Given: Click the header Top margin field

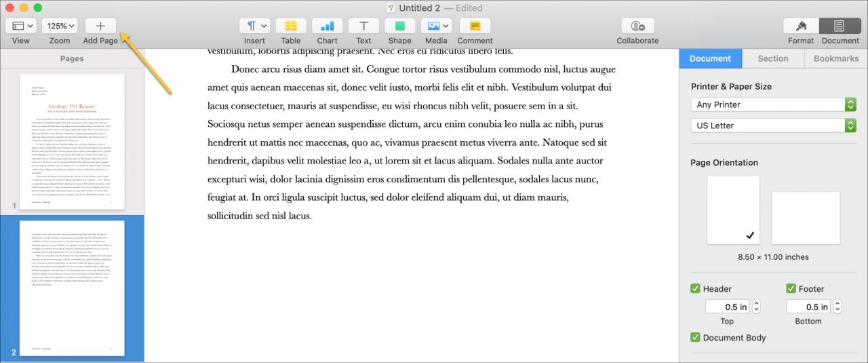Looking at the screenshot, I should point(728,307).
